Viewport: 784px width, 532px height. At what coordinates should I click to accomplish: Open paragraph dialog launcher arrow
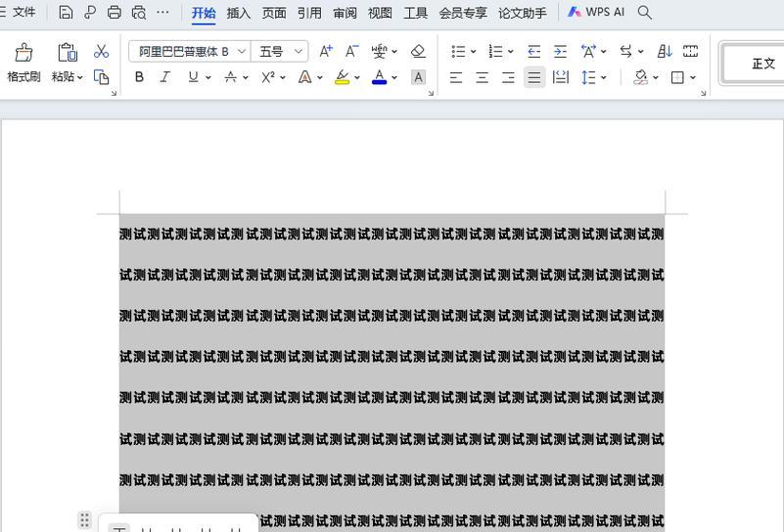pos(704,93)
